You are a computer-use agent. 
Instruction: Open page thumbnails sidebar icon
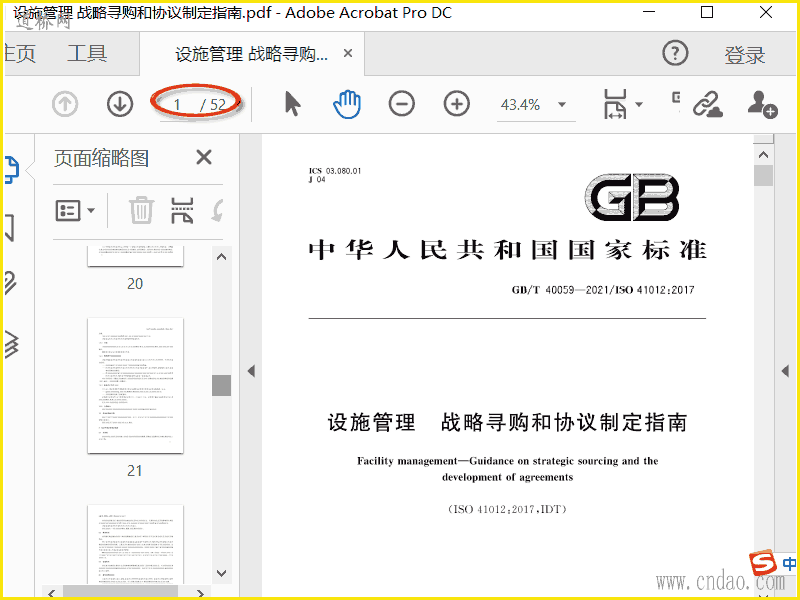pos(11,170)
